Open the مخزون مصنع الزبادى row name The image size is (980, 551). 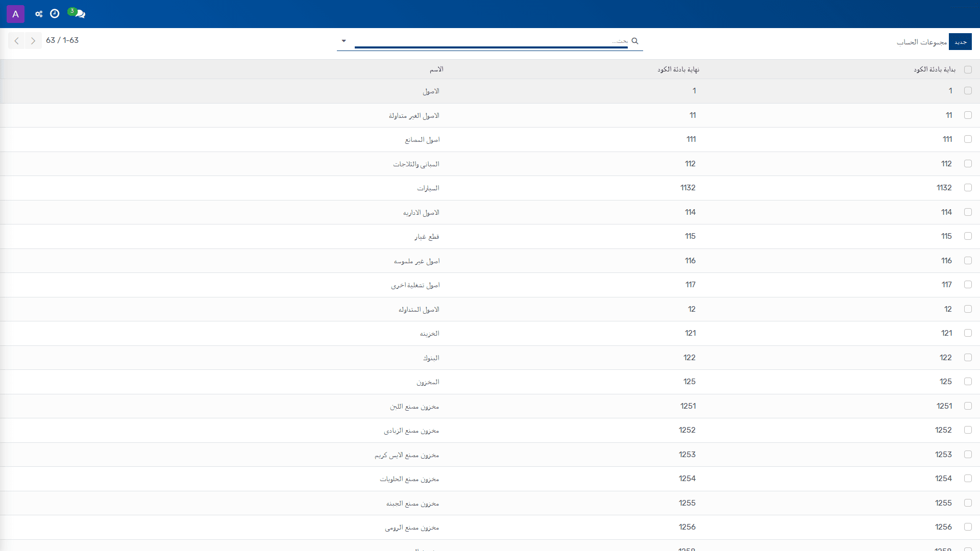pos(411,431)
